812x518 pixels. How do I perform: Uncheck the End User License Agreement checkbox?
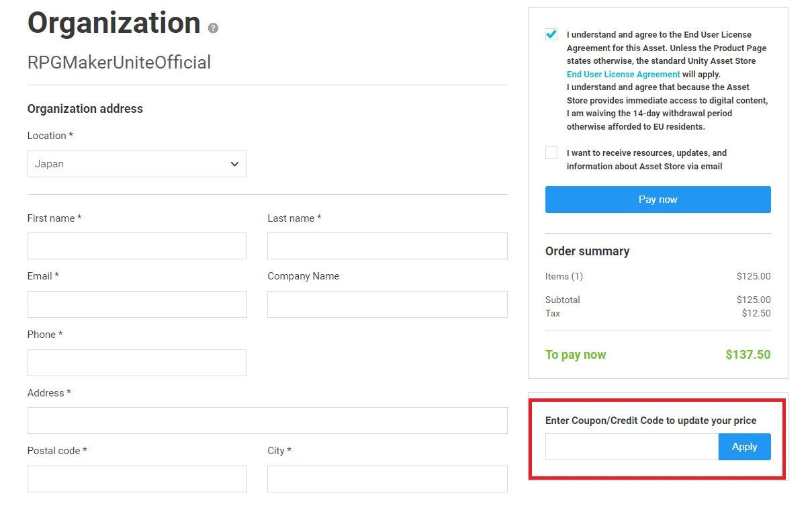(x=551, y=35)
